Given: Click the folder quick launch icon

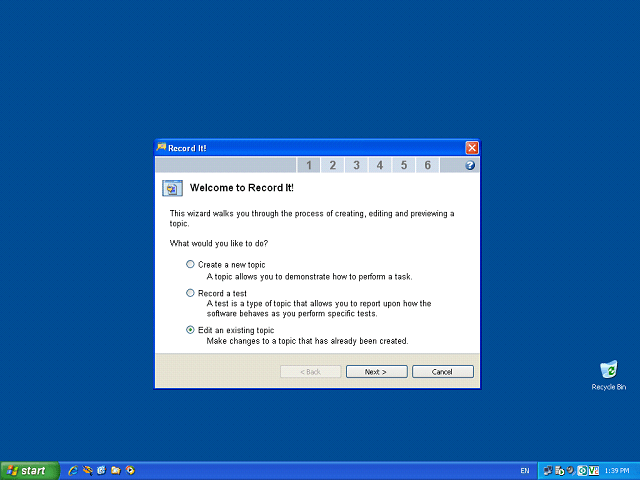Looking at the screenshot, I should pyautogui.click(x=116, y=471).
